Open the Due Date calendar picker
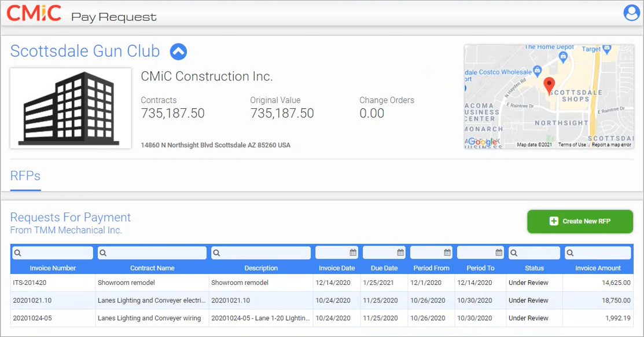Screen dimensions: 644x337 tap(400, 253)
